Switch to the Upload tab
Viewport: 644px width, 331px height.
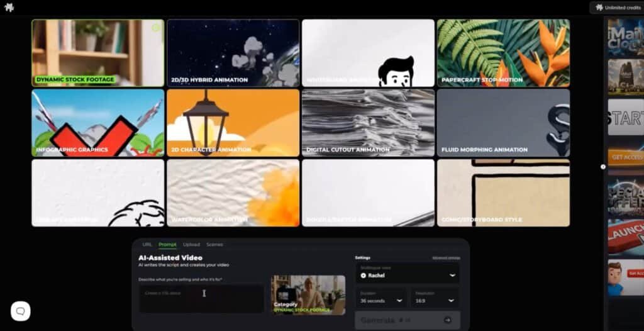point(191,244)
